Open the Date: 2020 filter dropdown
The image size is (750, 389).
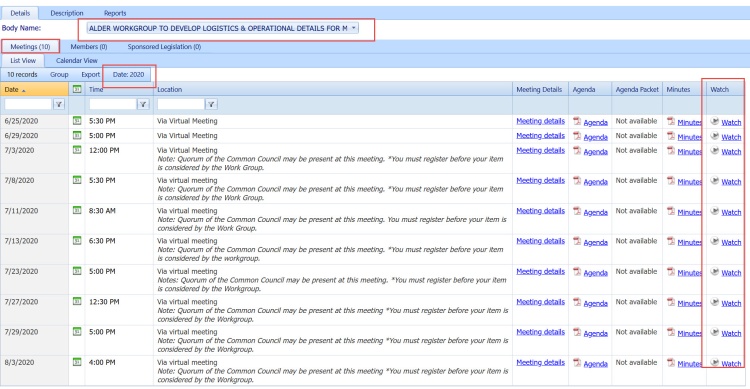pos(128,75)
